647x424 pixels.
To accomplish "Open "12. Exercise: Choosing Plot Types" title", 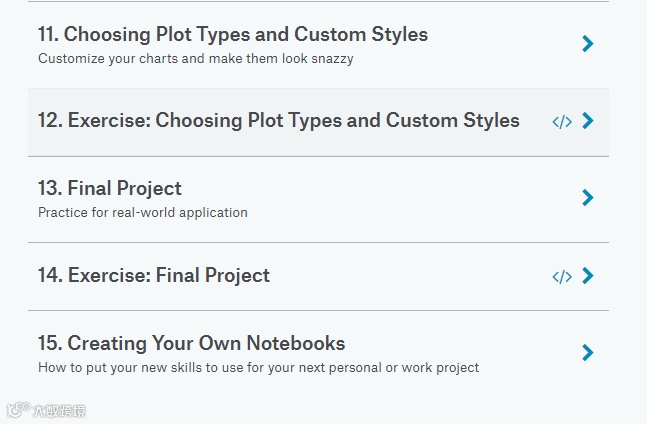I will (x=279, y=121).
